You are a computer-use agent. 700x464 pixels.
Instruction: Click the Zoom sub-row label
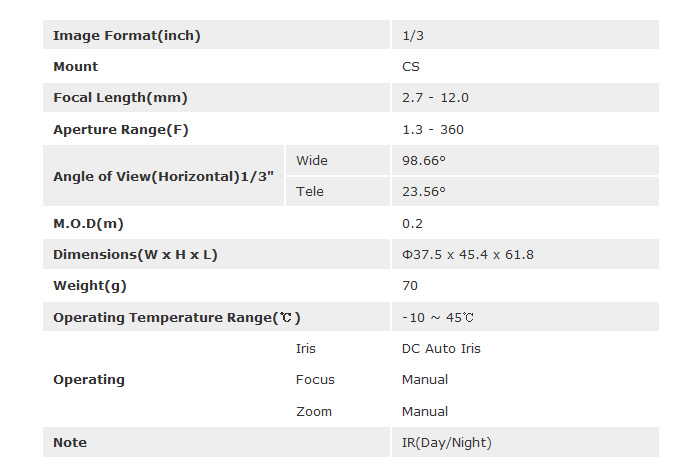314,412
